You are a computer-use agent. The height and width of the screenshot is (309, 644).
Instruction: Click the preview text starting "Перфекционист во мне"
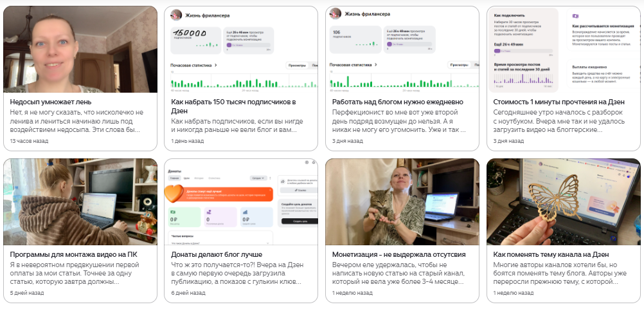click(398, 121)
